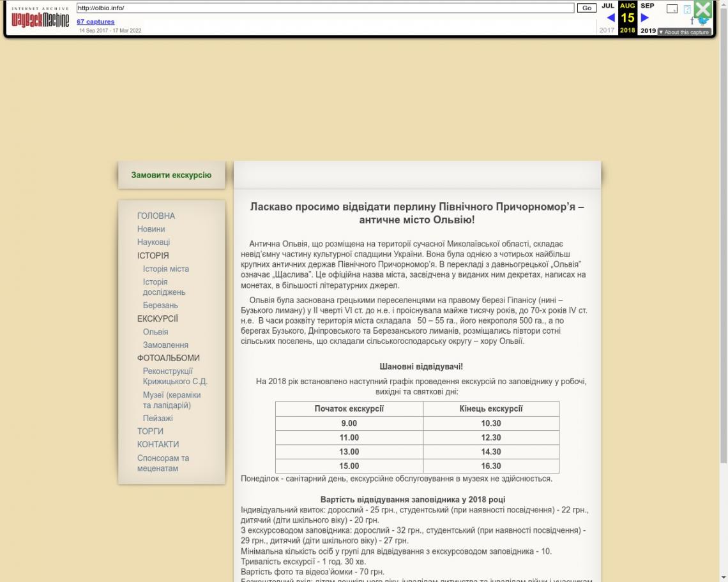Open the Замовлення submenu link
The image size is (728, 582).
point(165,345)
